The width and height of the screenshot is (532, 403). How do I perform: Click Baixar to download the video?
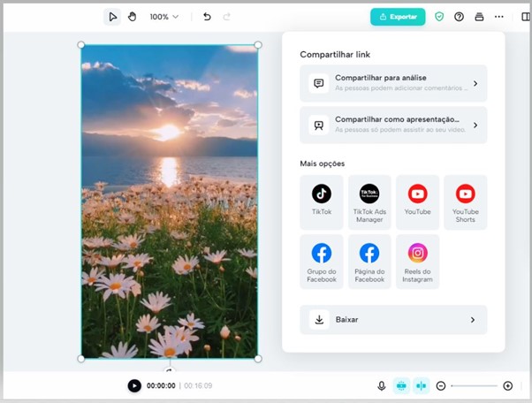[x=393, y=320]
